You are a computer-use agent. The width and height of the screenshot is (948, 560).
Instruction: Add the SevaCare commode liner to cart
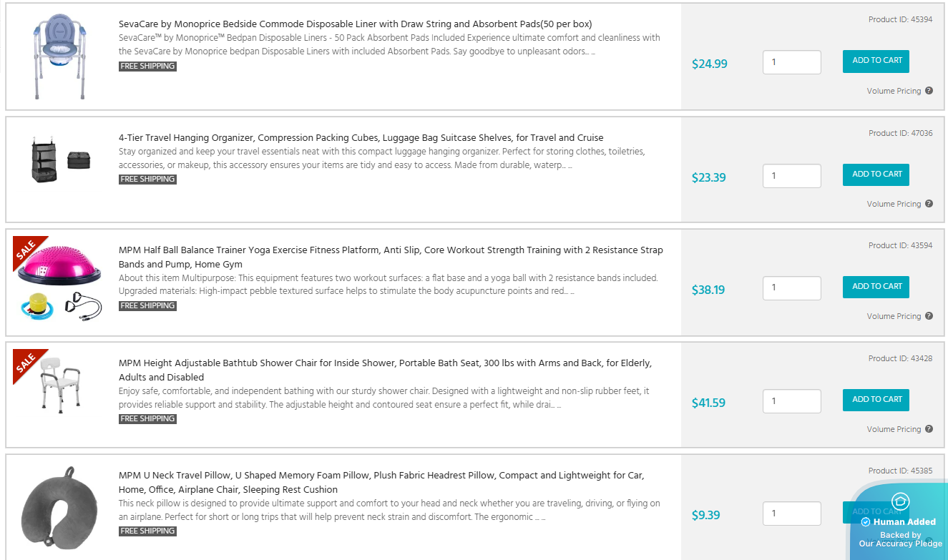(876, 61)
